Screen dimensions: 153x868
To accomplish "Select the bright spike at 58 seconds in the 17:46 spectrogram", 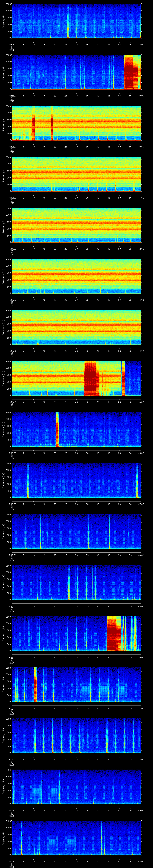I will (137, 481).
